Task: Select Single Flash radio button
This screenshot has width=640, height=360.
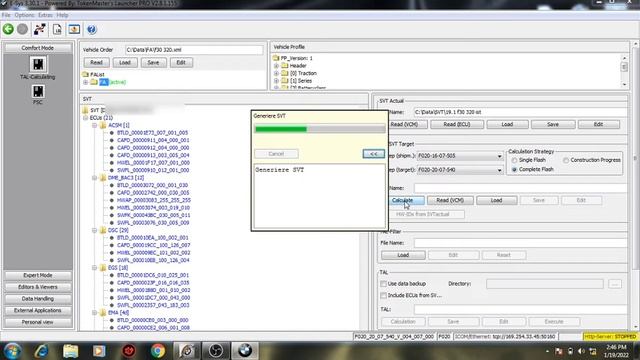Action: click(515, 160)
